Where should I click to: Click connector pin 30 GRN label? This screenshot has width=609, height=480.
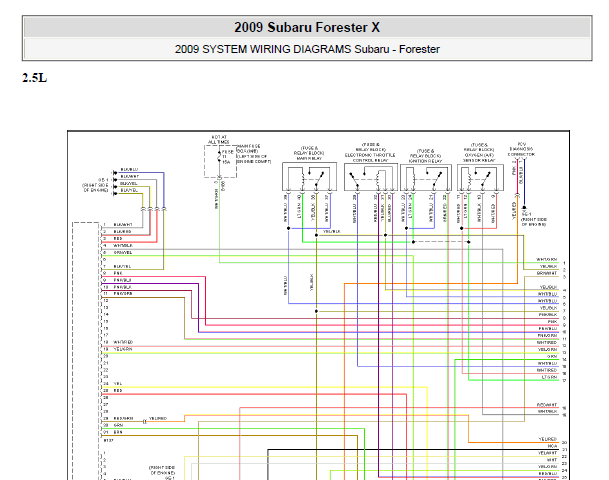pyautogui.click(x=118, y=425)
